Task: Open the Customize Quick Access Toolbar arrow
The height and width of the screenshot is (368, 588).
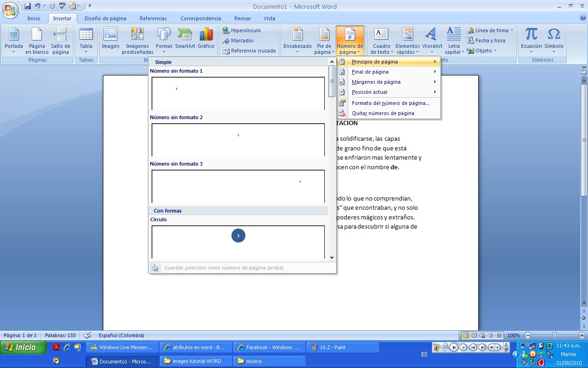Action: [x=90, y=6]
